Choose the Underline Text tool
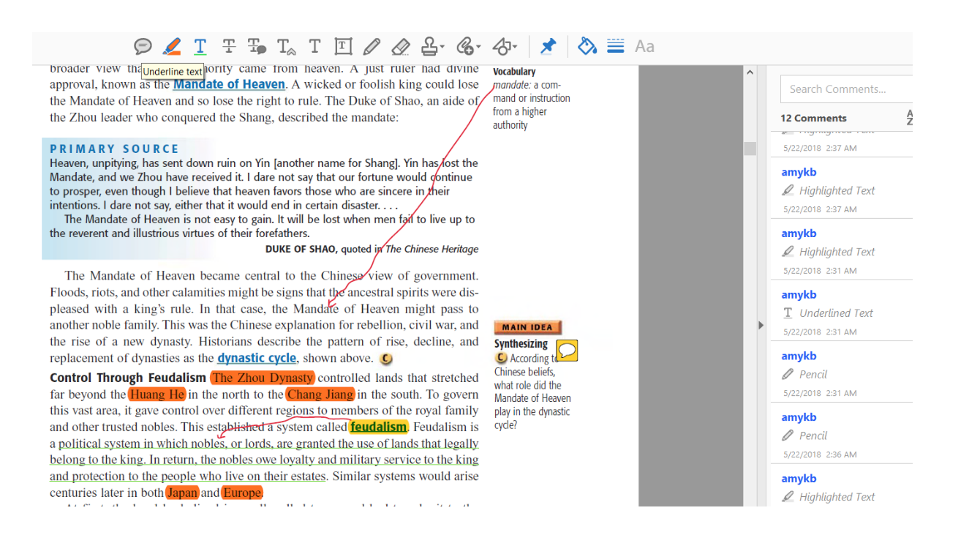The image size is (980, 546). point(200,46)
